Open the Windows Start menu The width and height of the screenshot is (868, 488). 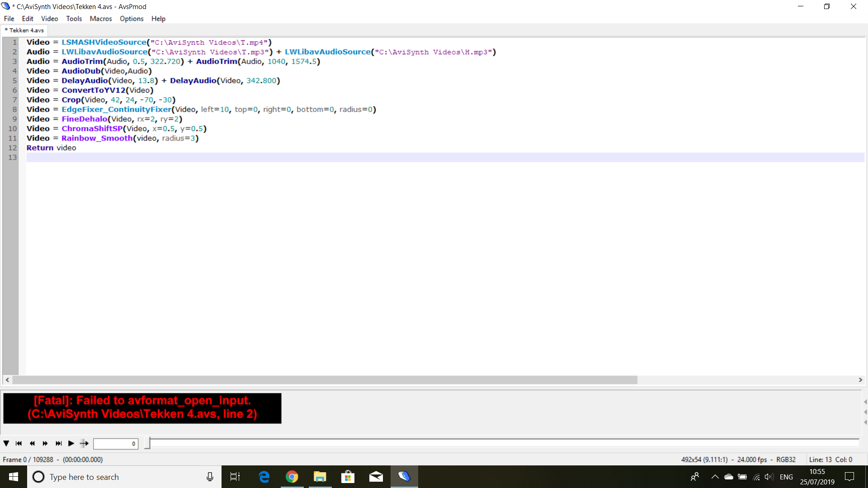pos(14,477)
